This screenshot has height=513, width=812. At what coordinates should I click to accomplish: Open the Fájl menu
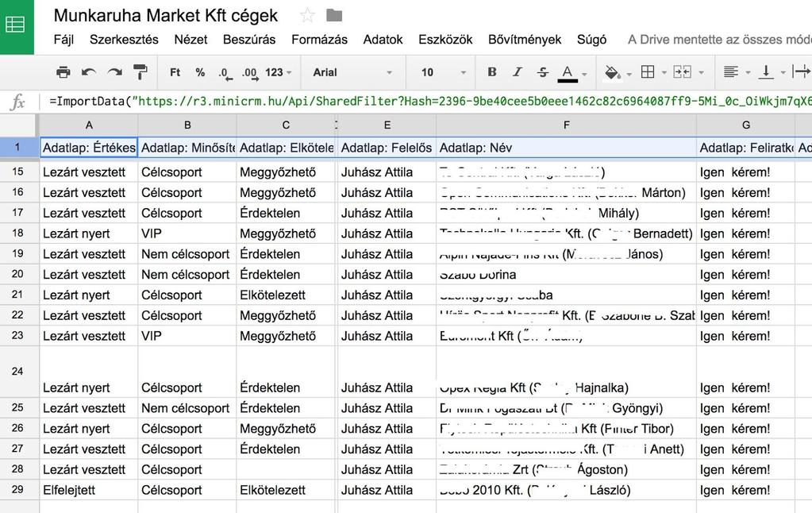(x=63, y=40)
